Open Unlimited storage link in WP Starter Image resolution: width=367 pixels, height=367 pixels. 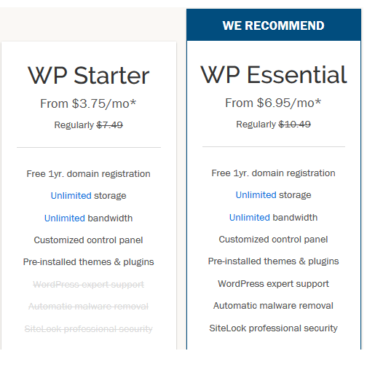71,196
